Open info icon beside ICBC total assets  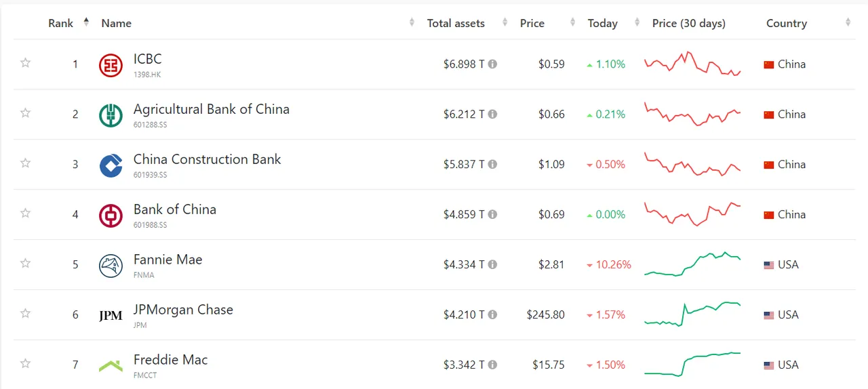click(492, 64)
